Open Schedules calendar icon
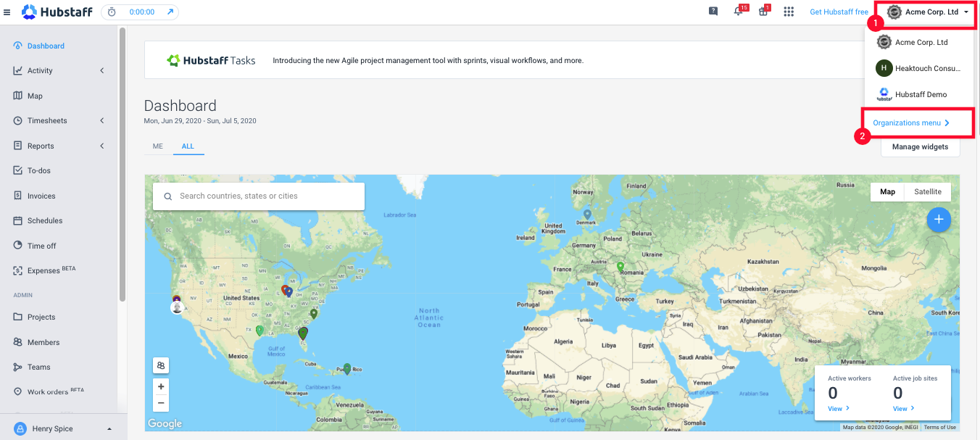Image resolution: width=980 pixels, height=440 pixels. point(18,220)
